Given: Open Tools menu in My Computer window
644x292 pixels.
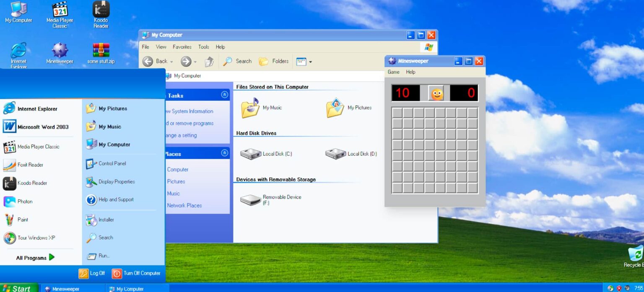Looking at the screenshot, I should tap(204, 47).
